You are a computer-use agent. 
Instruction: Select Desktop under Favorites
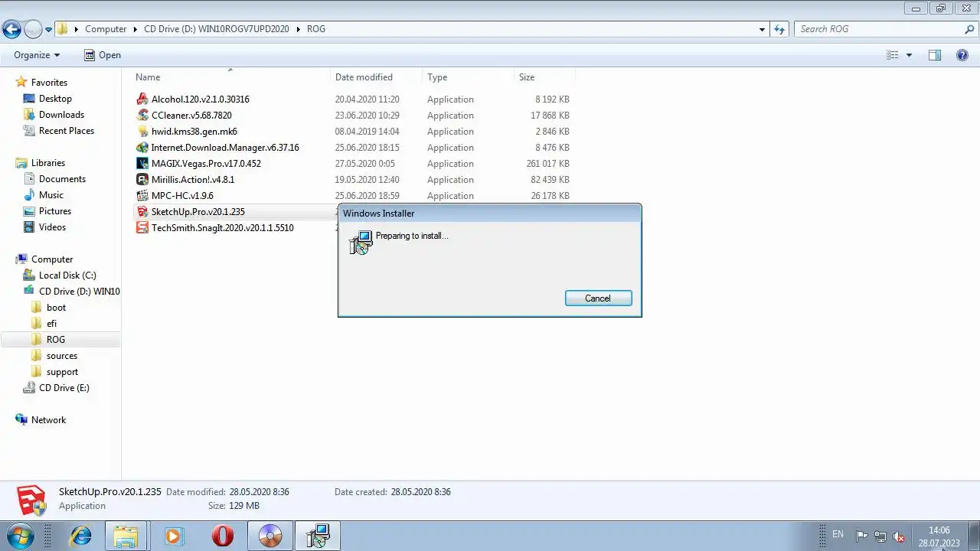click(55, 99)
